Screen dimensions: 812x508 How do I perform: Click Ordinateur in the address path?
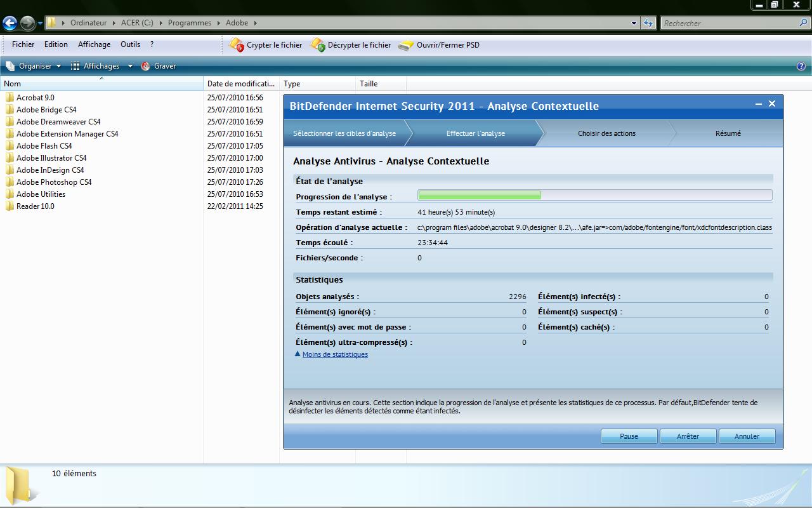click(88, 23)
